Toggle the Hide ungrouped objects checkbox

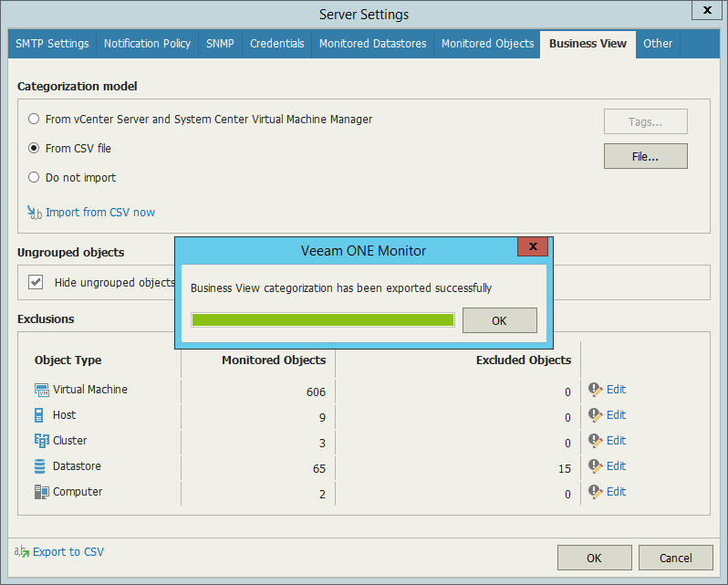(36, 282)
